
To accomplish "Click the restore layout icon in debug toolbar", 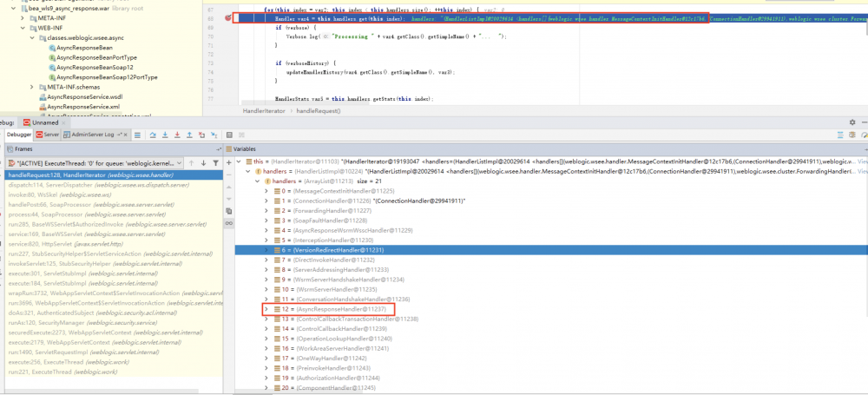I will click(840, 135).
